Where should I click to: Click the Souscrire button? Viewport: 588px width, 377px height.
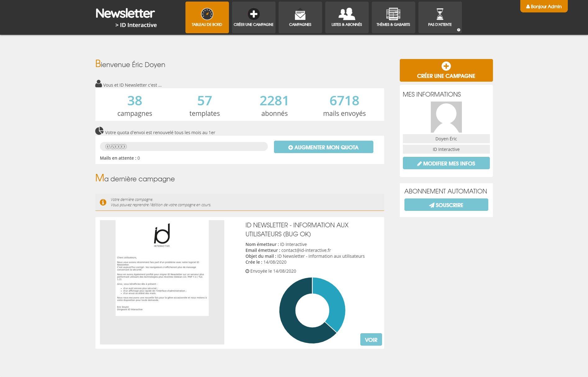(x=446, y=205)
